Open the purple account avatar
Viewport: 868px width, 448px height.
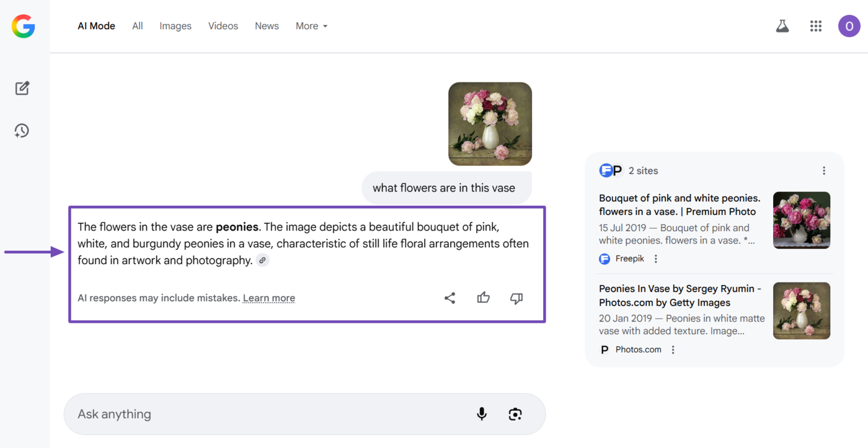(x=849, y=26)
